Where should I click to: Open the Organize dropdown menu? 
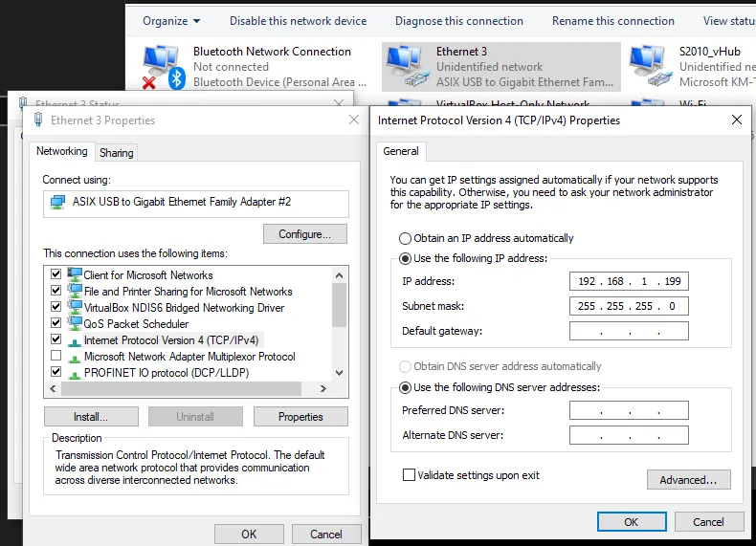coord(171,21)
